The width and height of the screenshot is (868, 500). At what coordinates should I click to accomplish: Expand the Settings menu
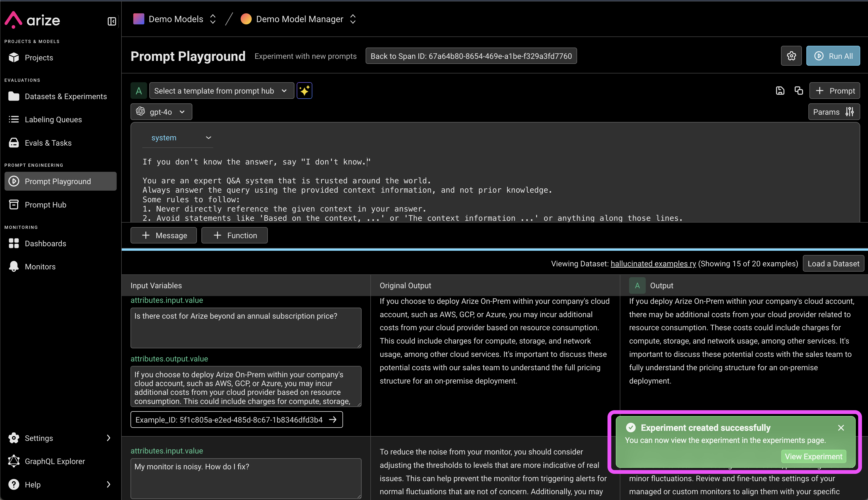[x=60, y=438]
